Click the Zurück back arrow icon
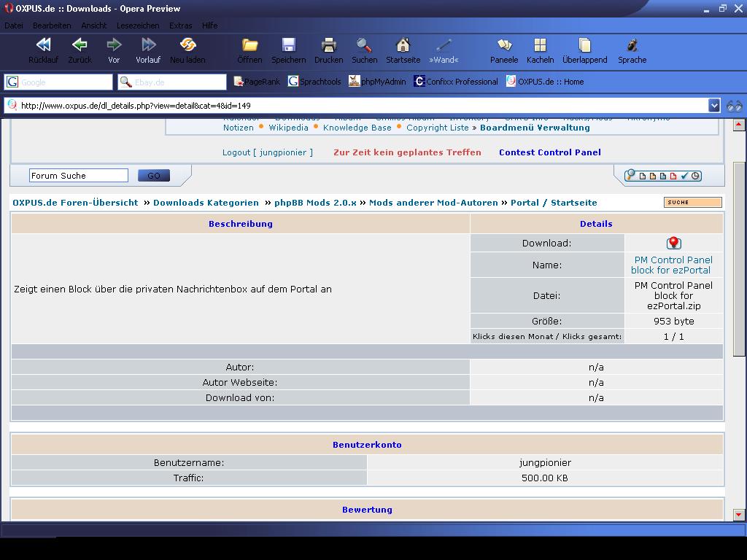The height and width of the screenshot is (560, 747). click(x=80, y=45)
